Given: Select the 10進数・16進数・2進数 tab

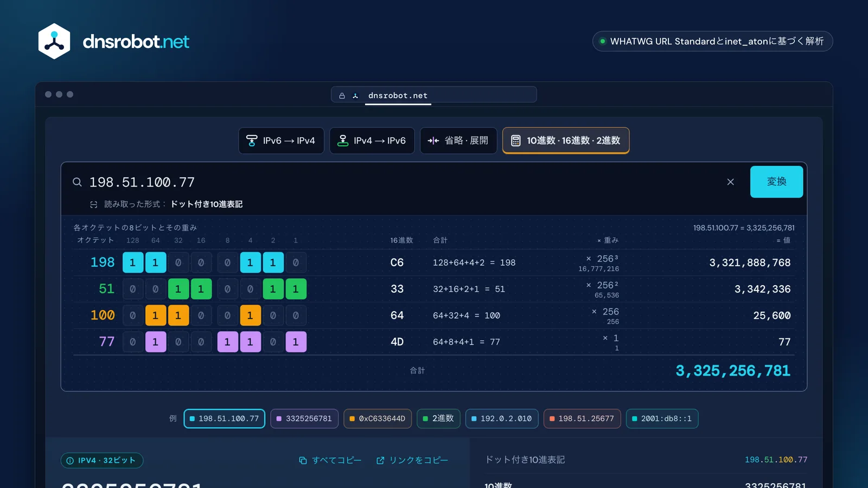Looking at the screenshot, I should (566, 140).
